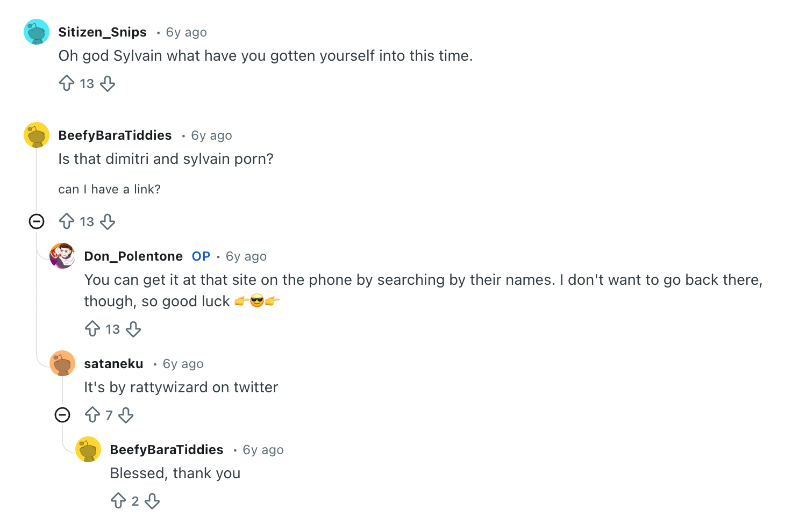799x532 pixels.
Task: Upvote Don_Polentone's reply
Action: click(x=92, y=329)
